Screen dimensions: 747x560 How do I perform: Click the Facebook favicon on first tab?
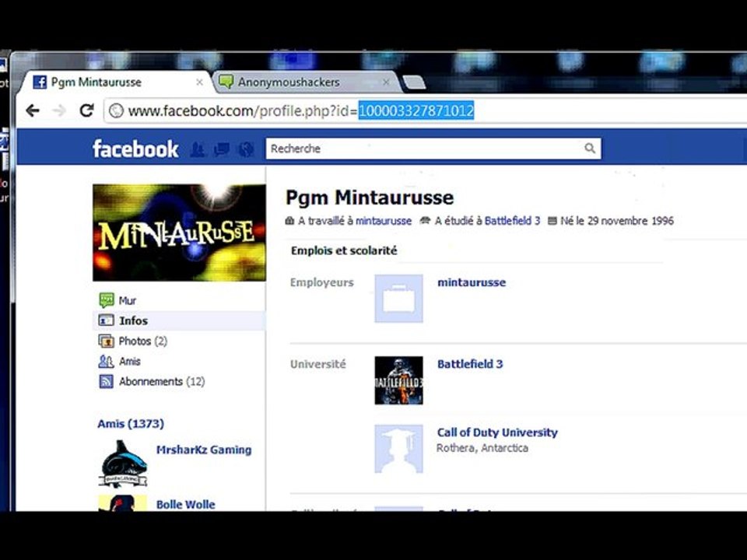pyautogui.click(x=40, y=82)
